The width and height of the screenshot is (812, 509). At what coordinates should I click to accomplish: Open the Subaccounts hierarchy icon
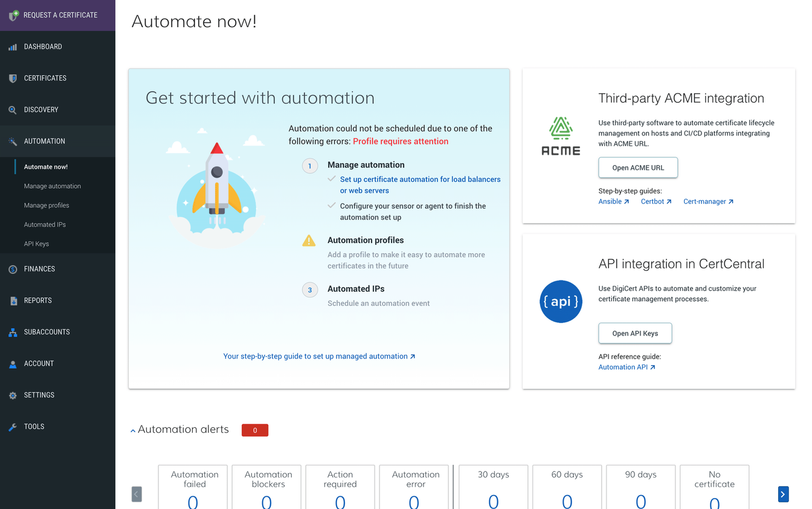[13, 331]
